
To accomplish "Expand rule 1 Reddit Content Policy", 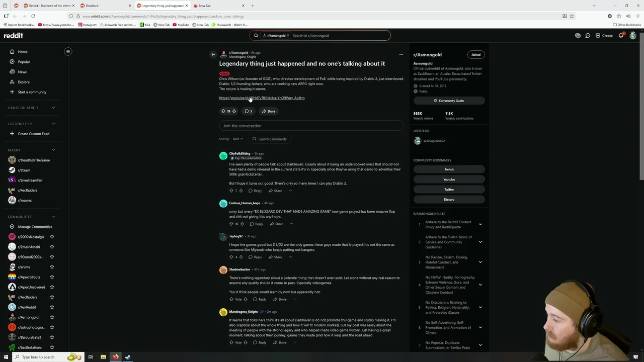I will [480, 224].
